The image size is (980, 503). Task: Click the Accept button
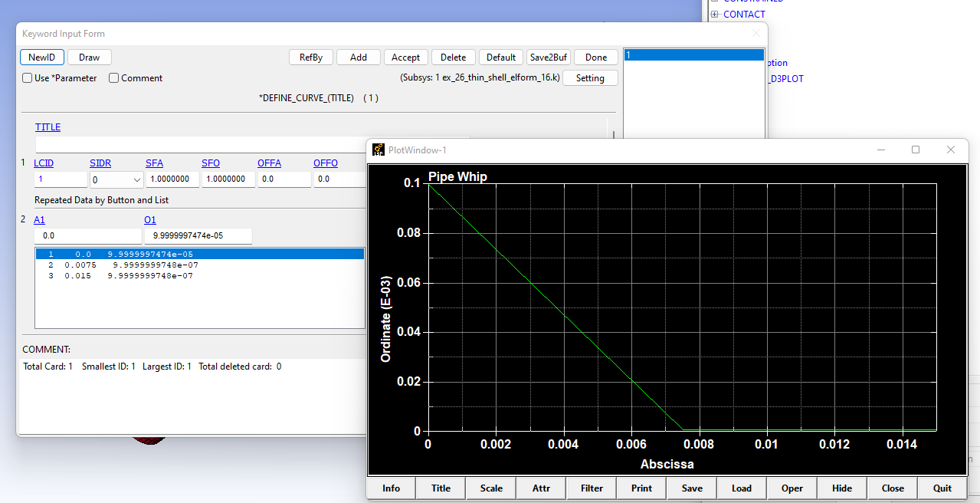coord(405,58)
